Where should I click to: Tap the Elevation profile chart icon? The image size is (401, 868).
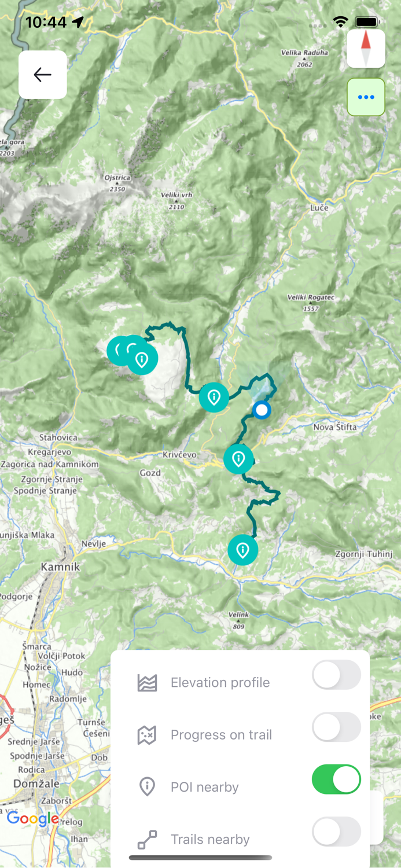pos(147,683)
